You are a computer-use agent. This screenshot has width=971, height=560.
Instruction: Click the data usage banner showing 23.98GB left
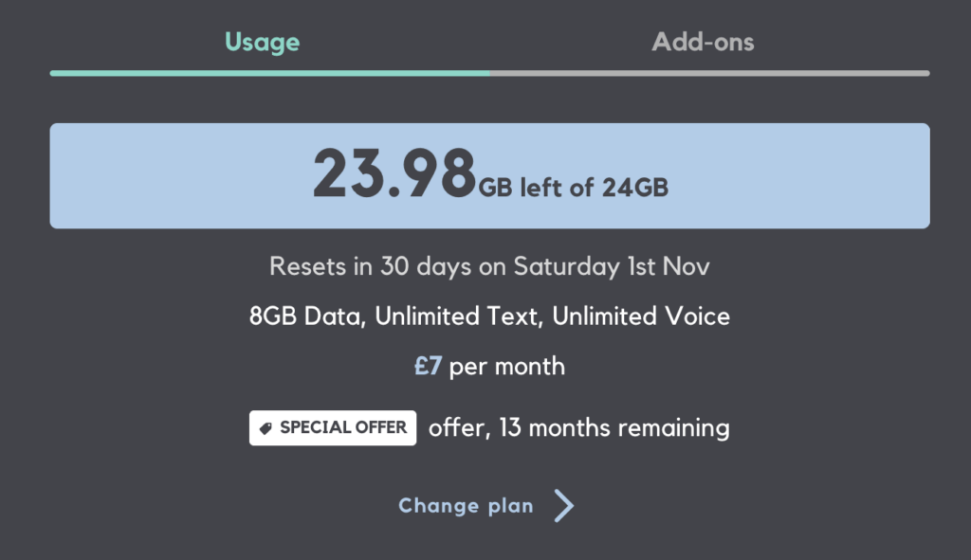(x=490, y=175)
